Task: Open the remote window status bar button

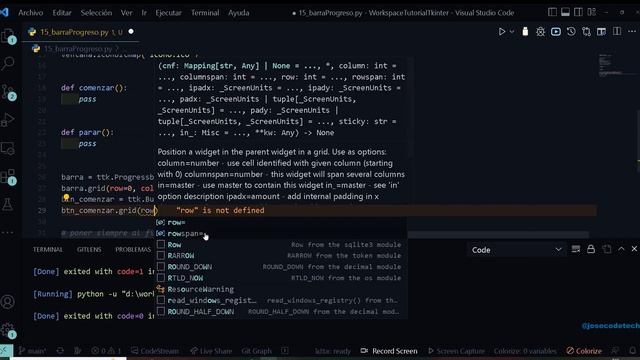Action: [6, 351]
